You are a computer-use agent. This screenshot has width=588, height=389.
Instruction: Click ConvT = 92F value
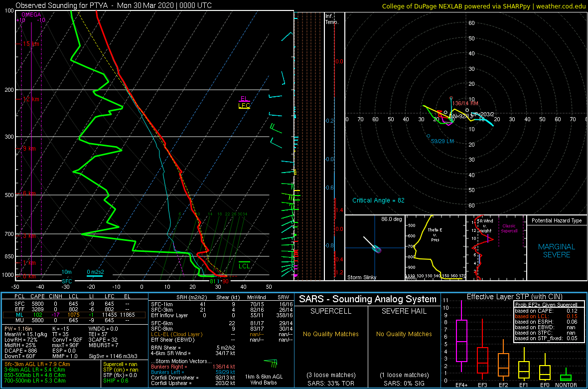pyautogui.click(x=68, y=340)
